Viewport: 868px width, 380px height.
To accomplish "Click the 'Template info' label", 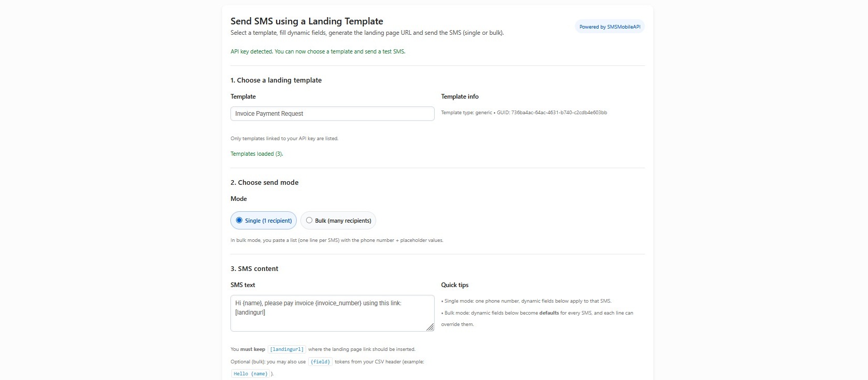I will point(460,97).
